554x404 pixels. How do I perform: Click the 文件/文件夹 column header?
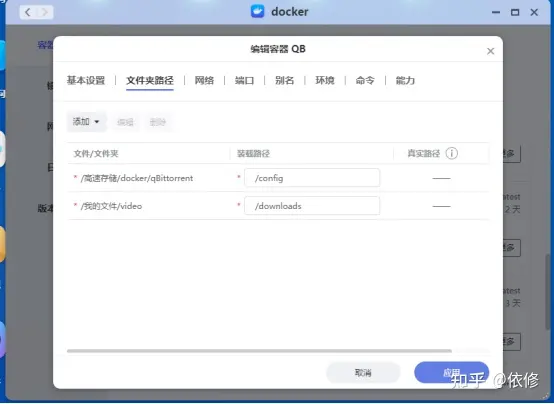tap(96, 153)
